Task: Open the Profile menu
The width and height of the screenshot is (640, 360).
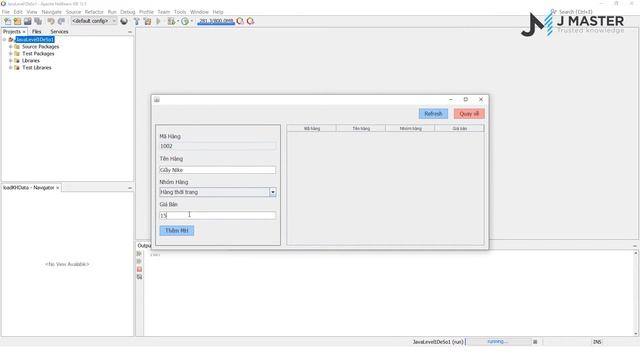Action: point(147,12)
